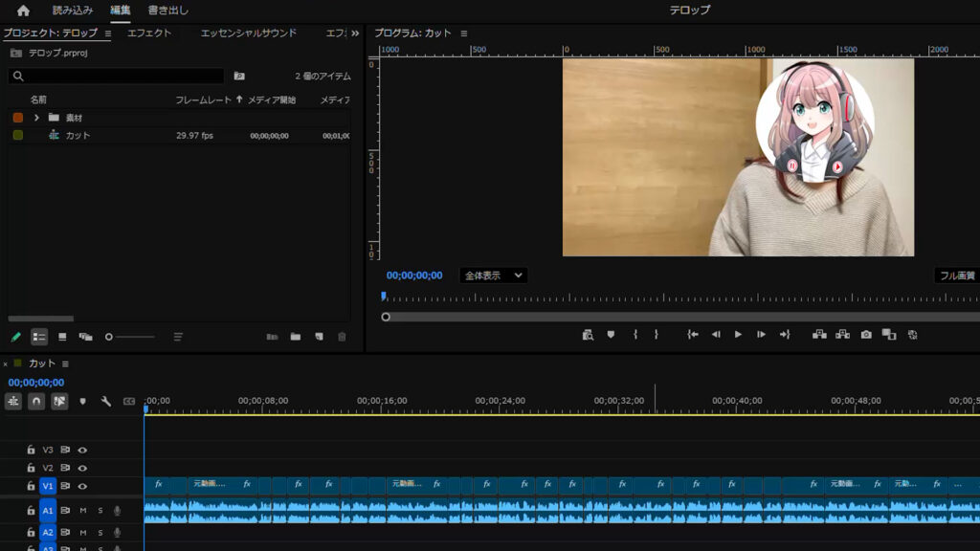Screen dimensions: 980x551
Task: Solo audio track A1
Action: pyautogui.click(x=100, y=511)
